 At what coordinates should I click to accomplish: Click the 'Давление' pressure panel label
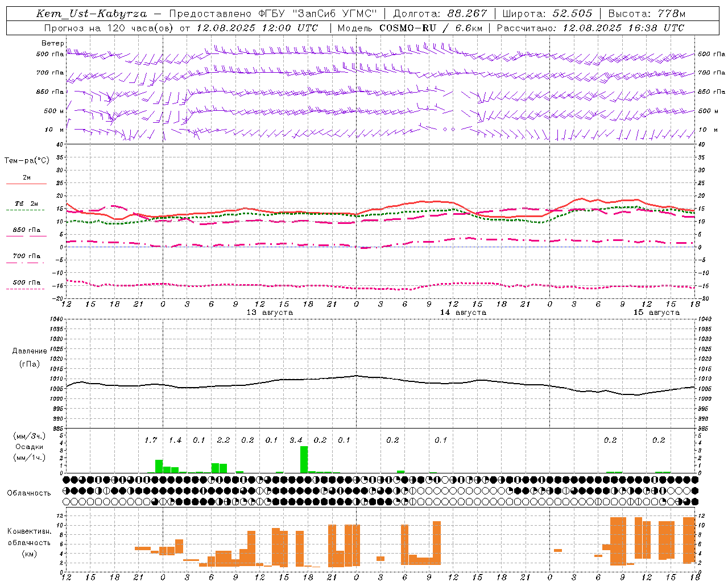pyautogui.click(x=30, y=351)
